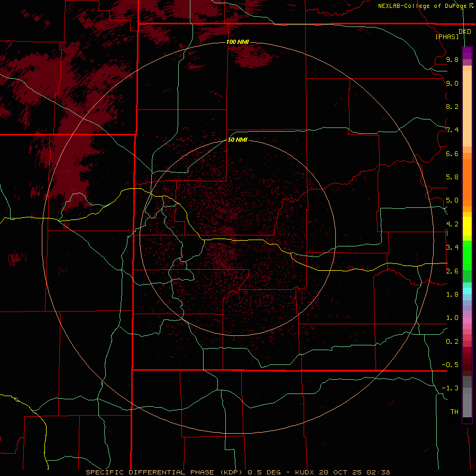Click the KUDX radar station identifier
Image resolution: width=476 pixels, height=476 pixels.
pyautogui.click(x=306, y=472)
